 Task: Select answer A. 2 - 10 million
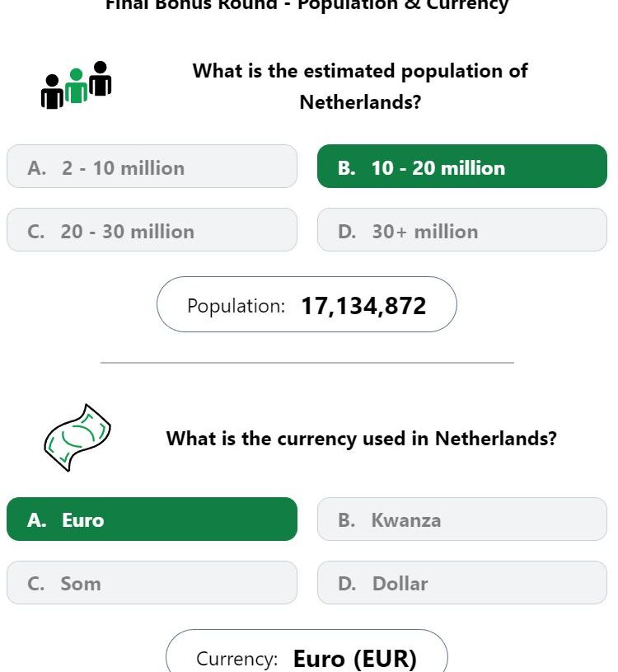(x=152, y=167)
